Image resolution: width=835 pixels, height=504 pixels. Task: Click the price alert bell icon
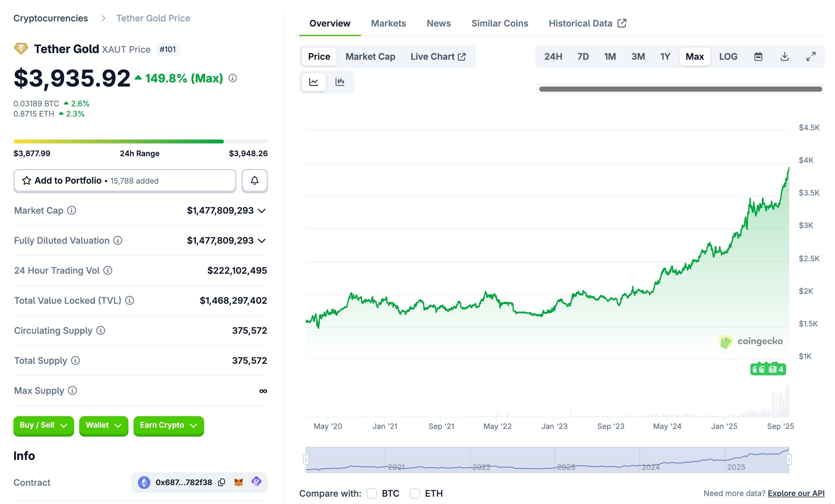tap(255, 181)
